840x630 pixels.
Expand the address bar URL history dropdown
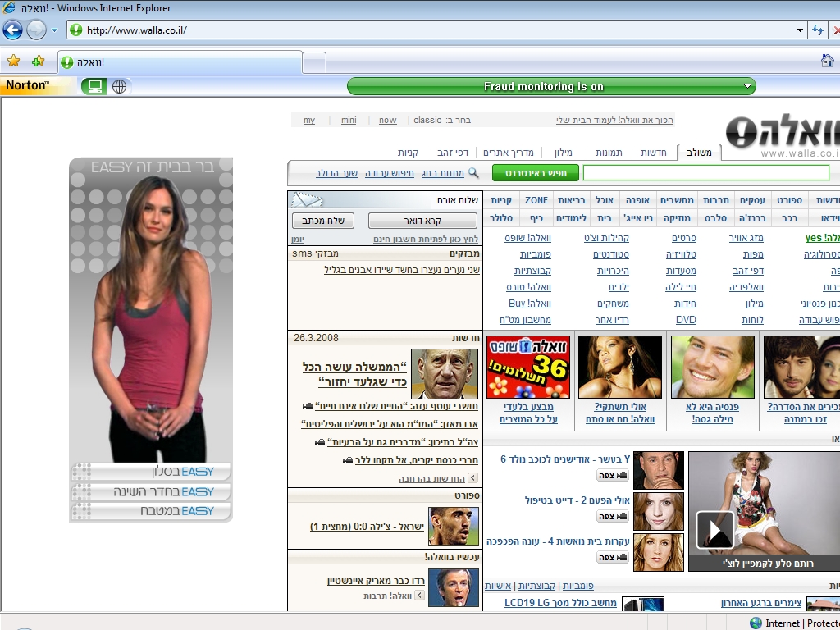pos(800,30)
